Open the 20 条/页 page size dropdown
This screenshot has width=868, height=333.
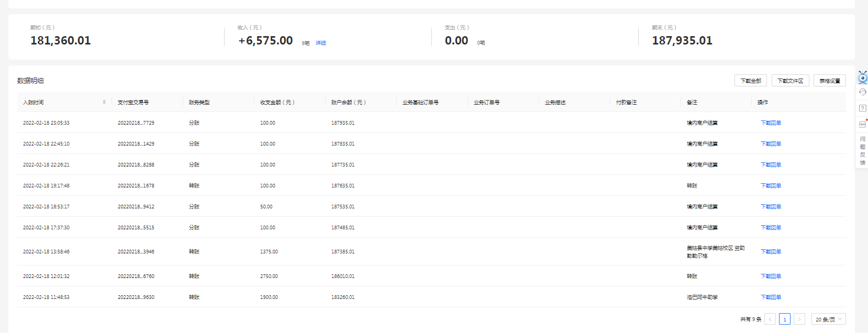tap(829, 319)
